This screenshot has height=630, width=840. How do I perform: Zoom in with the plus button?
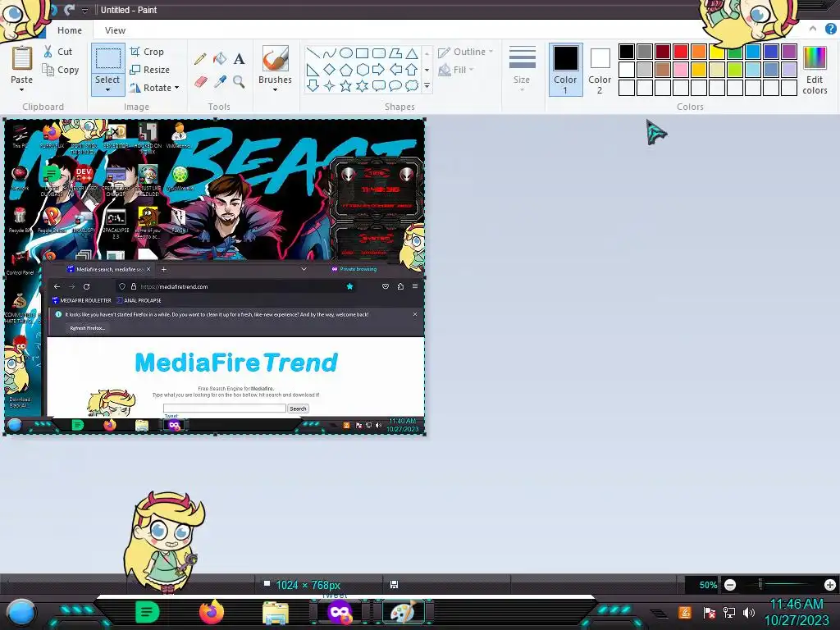pyautogui.click(x=830, y=585)
